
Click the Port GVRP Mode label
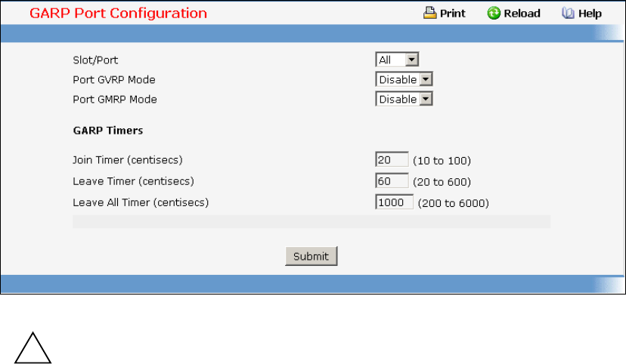tap(113, 80)
